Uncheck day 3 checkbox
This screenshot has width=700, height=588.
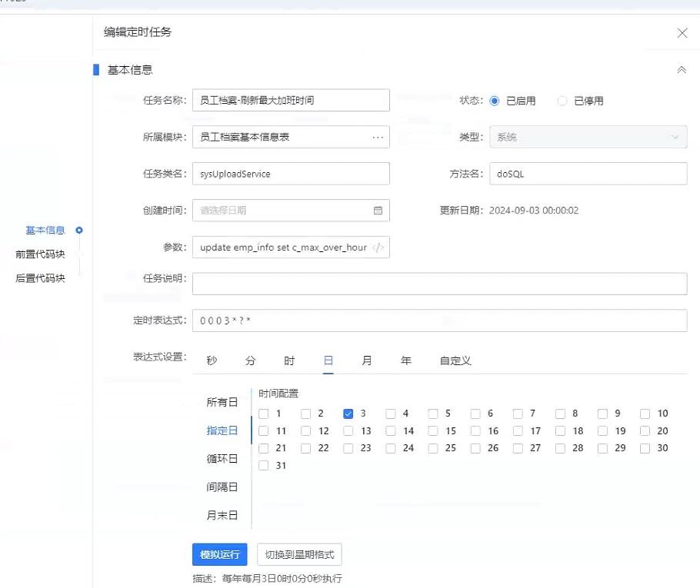(348, 414)
